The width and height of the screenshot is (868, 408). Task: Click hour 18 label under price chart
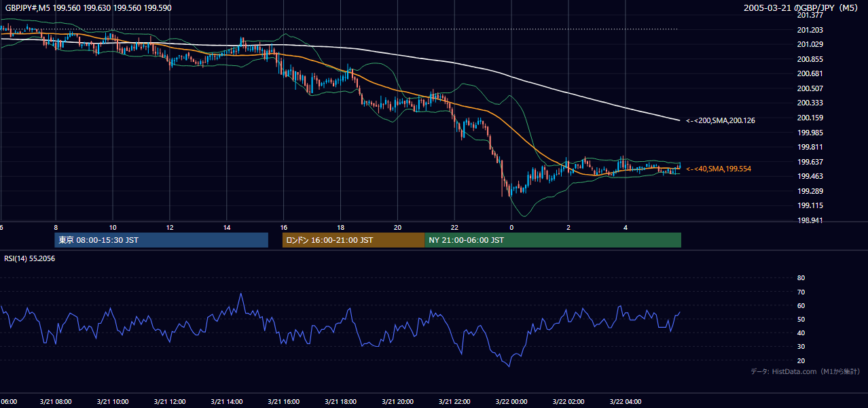[341, 228]
